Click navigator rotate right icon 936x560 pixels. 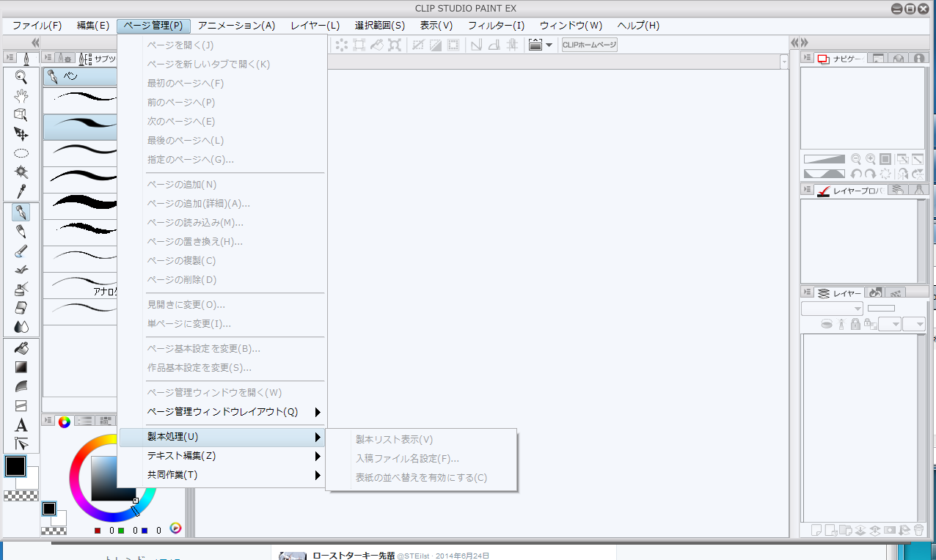pyautogui.click(x=870, y=174)
